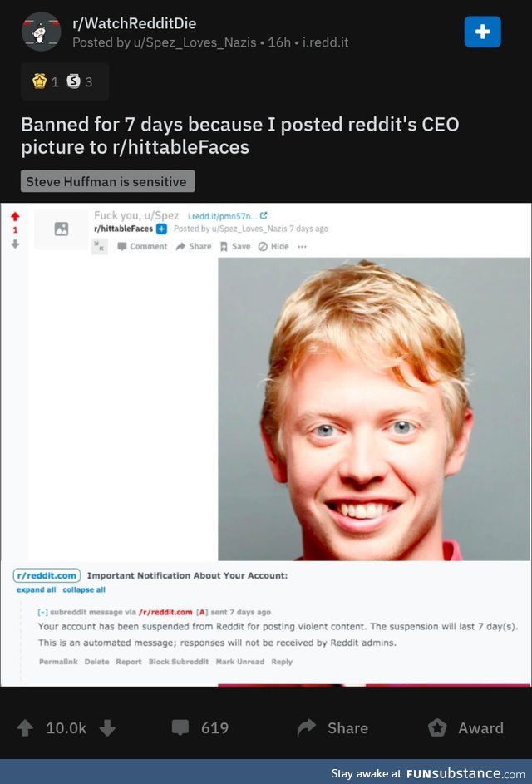
Task: Upvote the embedded r/hittableFaces post
Action: tap(15, 216)
